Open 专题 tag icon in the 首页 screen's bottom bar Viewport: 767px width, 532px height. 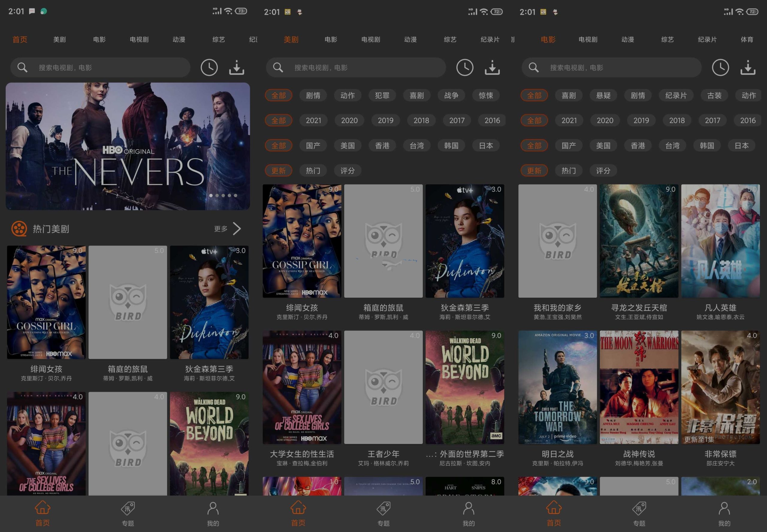128,508
